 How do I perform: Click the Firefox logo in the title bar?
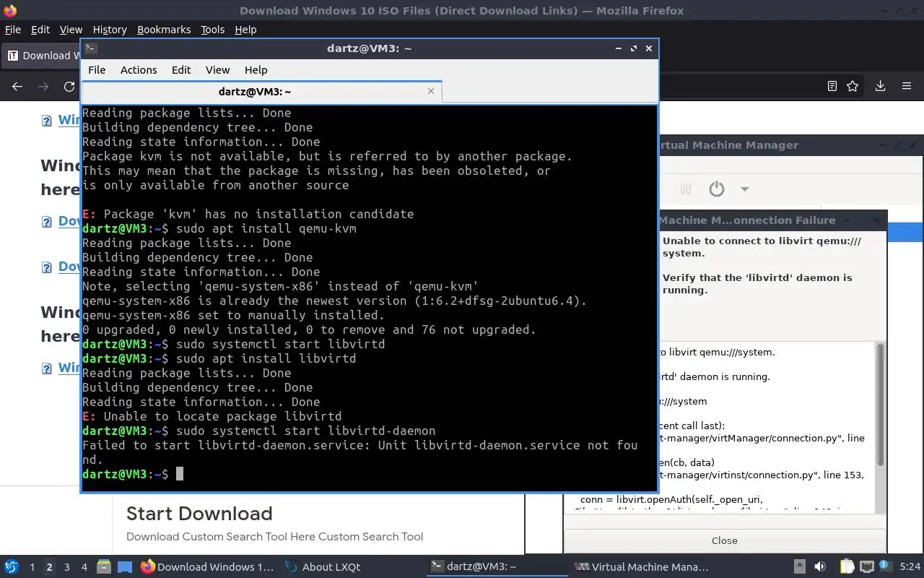click(9, 10)
